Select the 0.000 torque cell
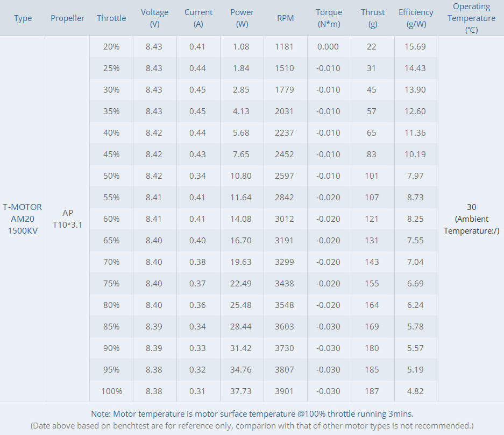The height and width of the screenshot is (435, 504). tap(328, 47)
